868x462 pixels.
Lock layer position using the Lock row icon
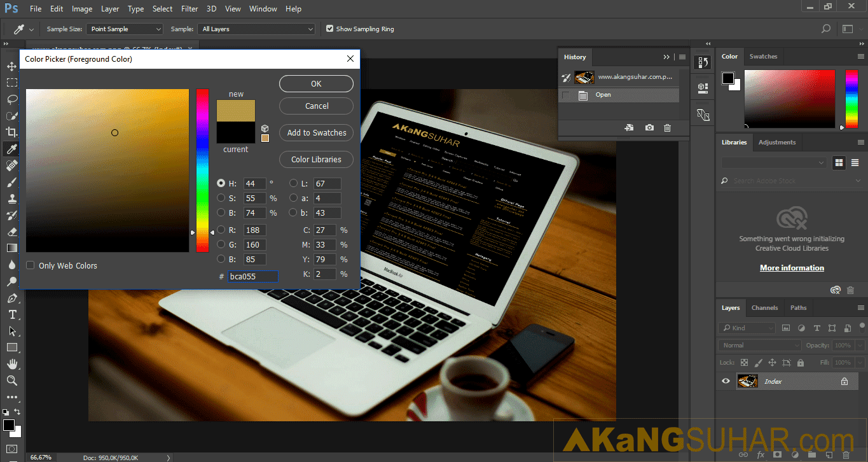pos(772,363)
